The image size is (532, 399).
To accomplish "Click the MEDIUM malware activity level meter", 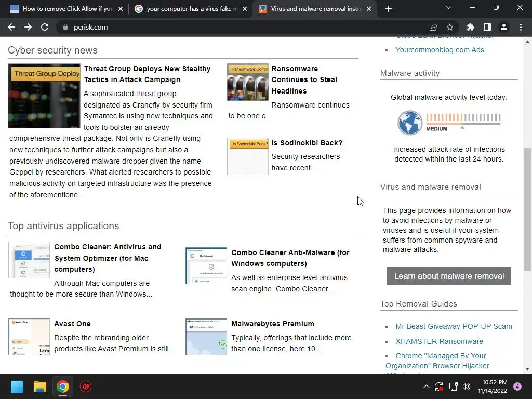I will click(x=463, y=123).
